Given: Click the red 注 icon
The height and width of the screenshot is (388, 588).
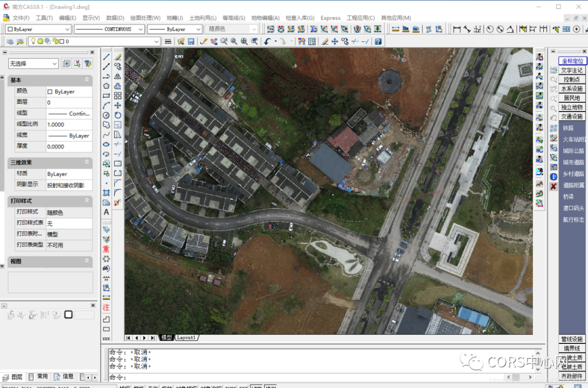Looking at the screenshot, I should point(107,307).
